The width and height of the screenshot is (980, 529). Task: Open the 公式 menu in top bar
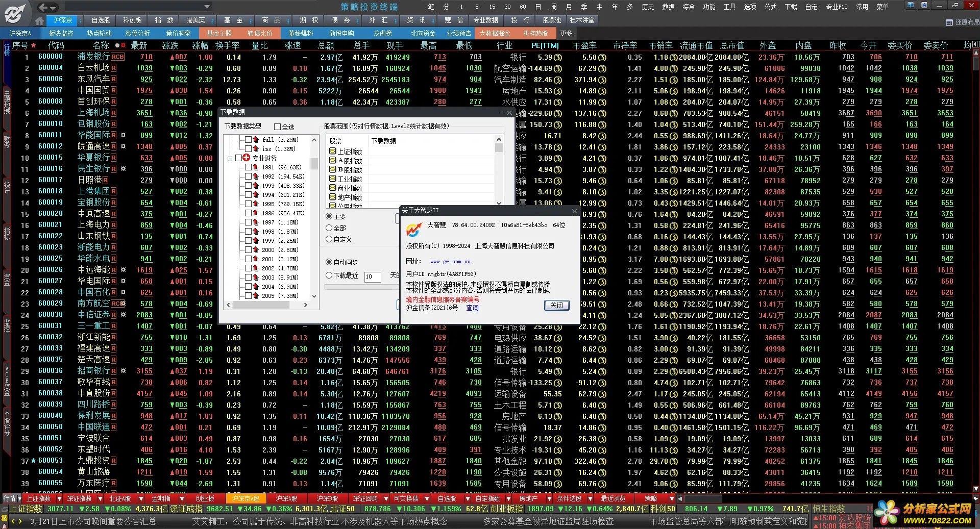click(x=770, y=7)
